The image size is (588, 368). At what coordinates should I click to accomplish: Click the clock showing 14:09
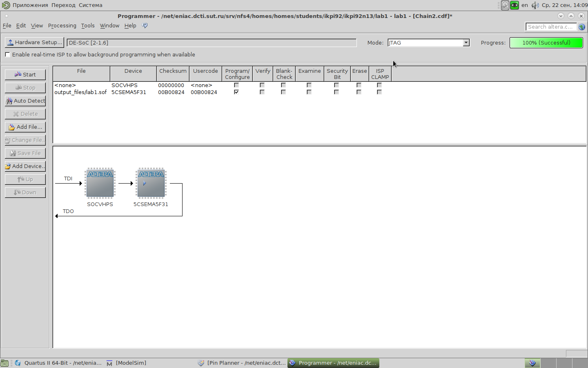565,5
